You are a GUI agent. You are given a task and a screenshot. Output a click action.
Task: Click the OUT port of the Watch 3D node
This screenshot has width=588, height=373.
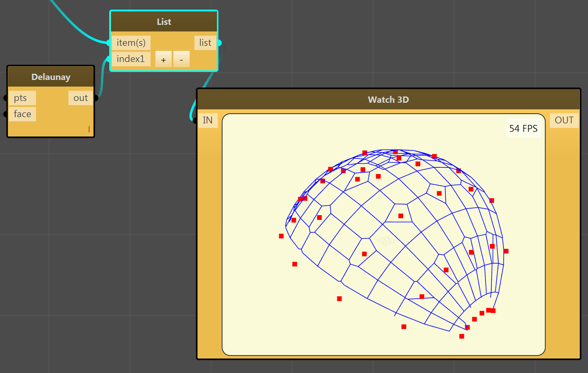click(x=564, y=120)
